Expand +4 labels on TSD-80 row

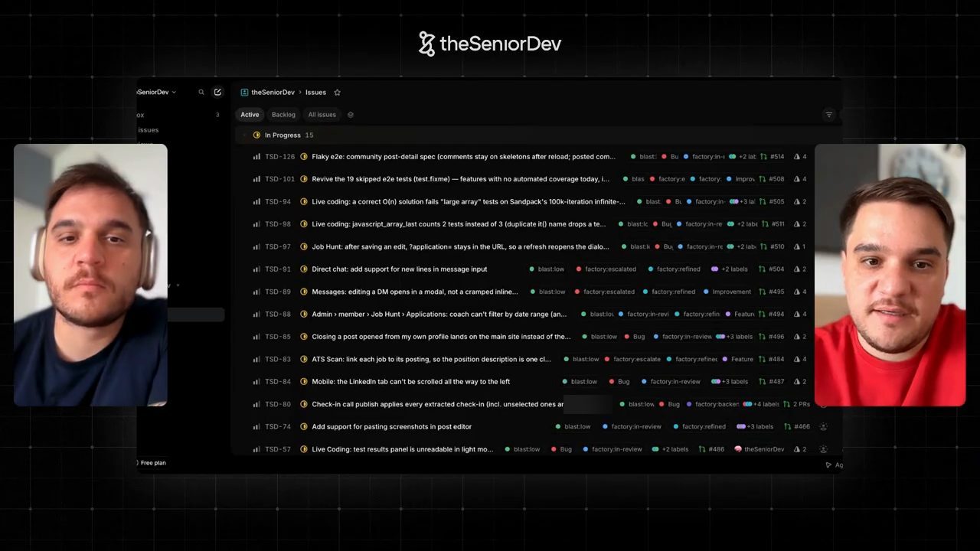(761, 404)
